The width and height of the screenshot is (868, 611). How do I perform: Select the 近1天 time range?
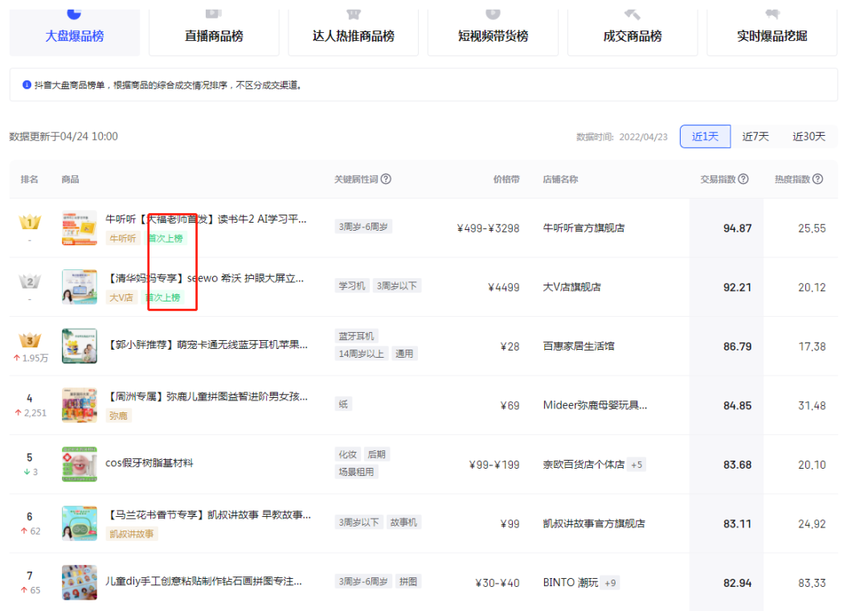tap(706, 137)
